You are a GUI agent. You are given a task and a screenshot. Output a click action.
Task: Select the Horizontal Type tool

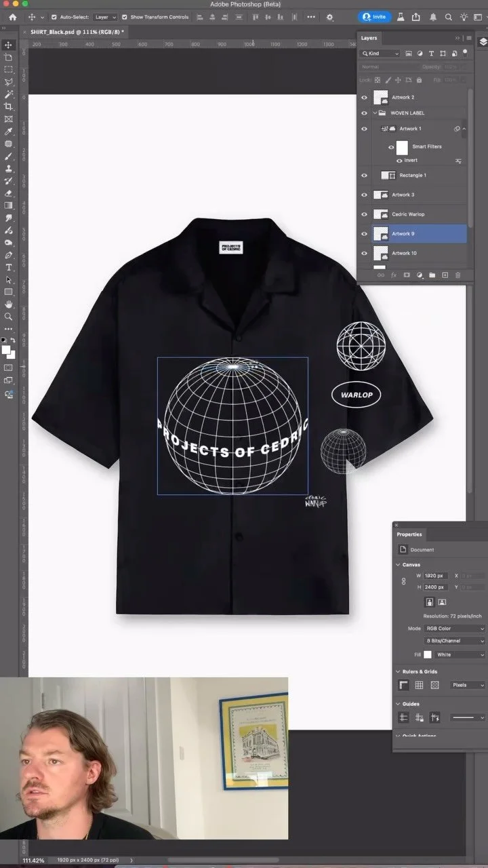pyautogui.click(x=9, y=267)
